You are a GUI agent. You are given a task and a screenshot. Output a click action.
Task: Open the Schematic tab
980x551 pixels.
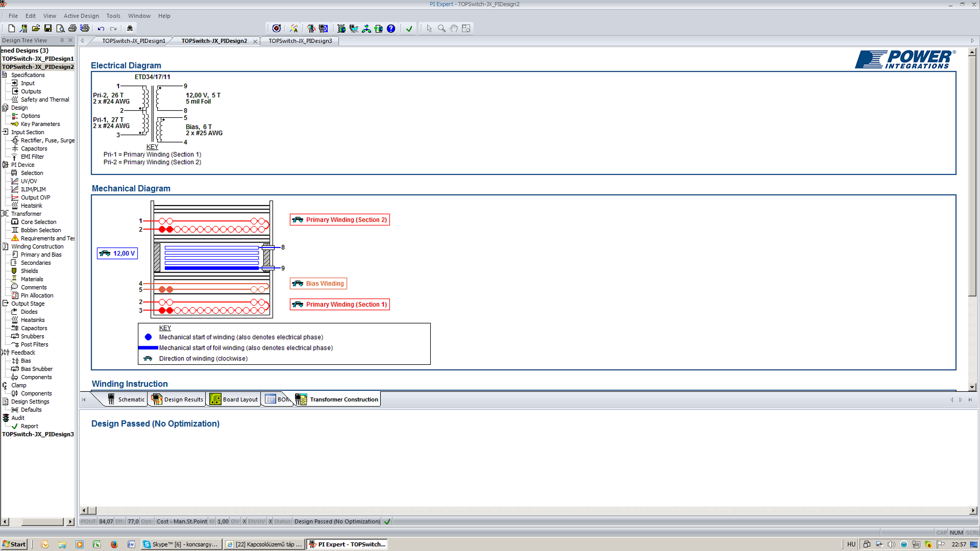tap(126, 399)
